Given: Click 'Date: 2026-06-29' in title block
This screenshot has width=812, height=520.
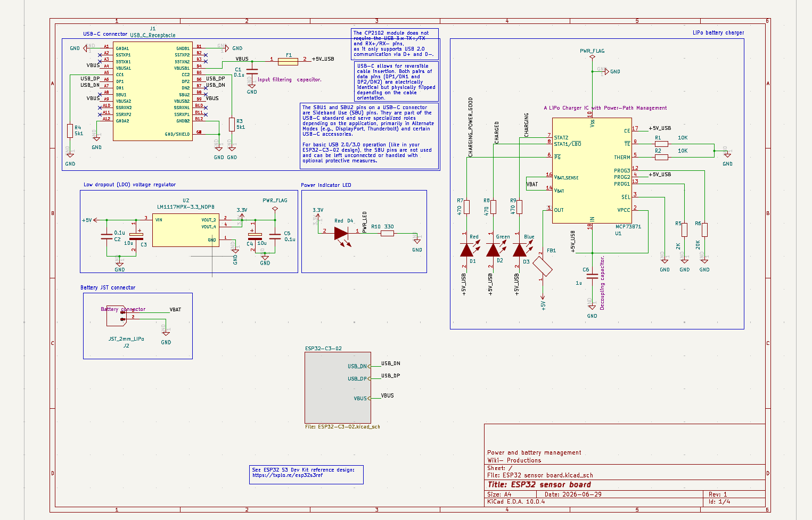Looking at the screenshot, I should 573,494.
